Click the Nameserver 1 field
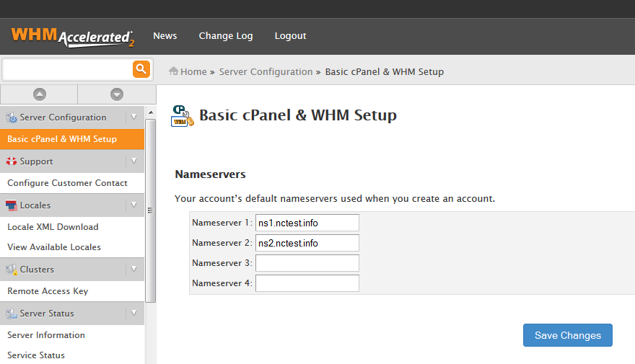Image resolution: width=635 pixels, height=364 pixels. click(x=307, y=223)
